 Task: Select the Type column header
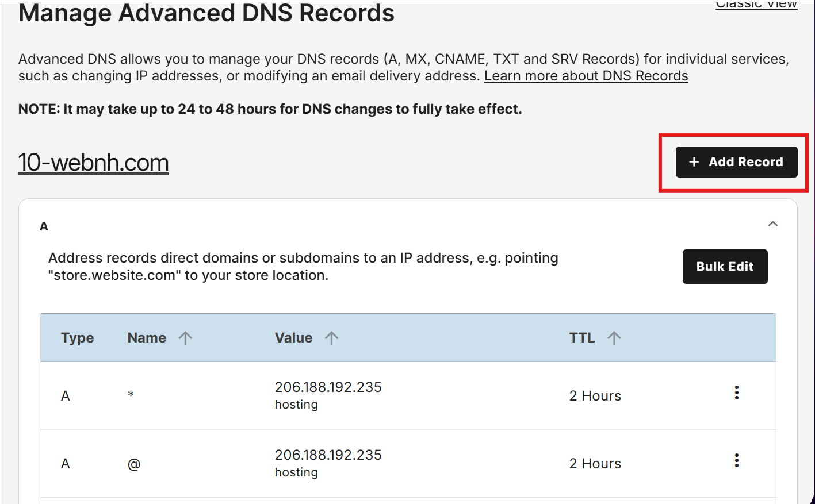coord(77,338)
